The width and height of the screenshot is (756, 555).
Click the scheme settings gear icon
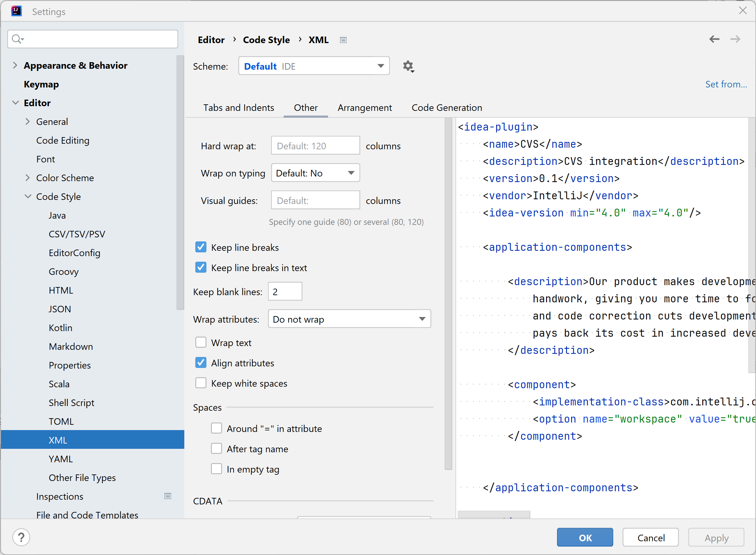pos(408,66)
